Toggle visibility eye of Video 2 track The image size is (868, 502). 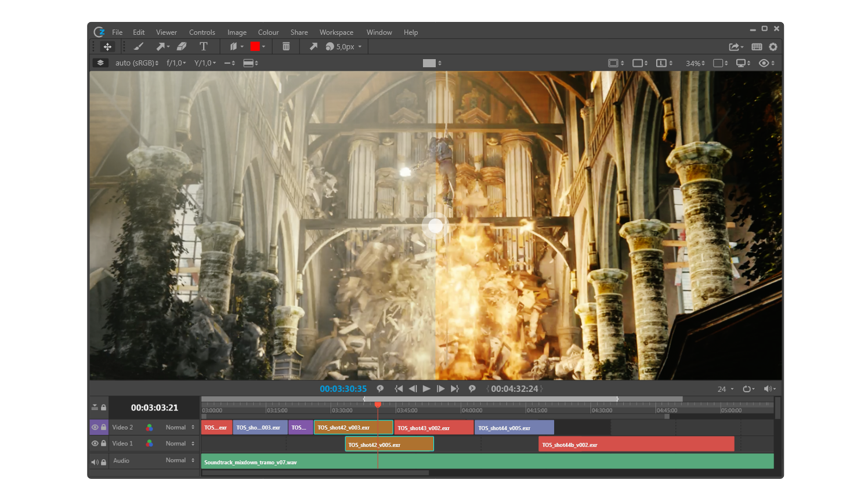[95, 427]
